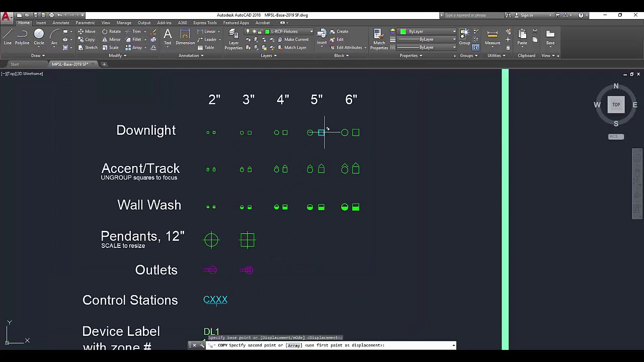Save drawing from Quick Access Toolbar
Screen dimensions: 644x362
coord(35,15)
